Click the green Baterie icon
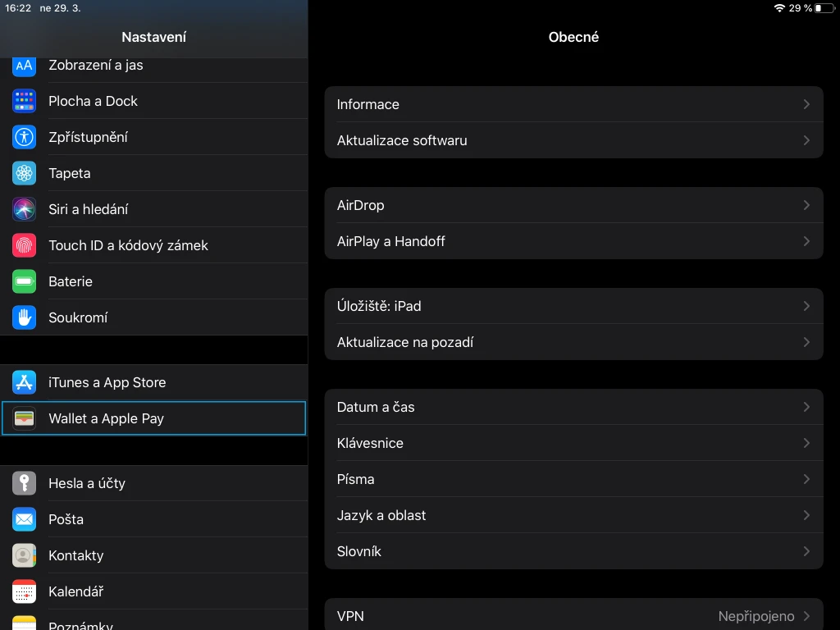Image resolution: width=840 pixels, height=630 pixels. pyautogui.click(x=24, y=281)
